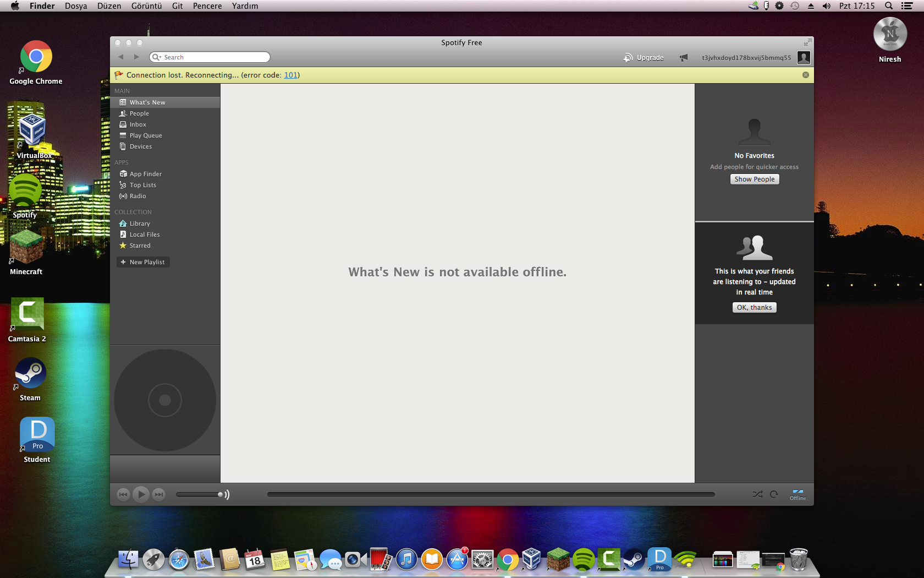Open the user profile avatar icon

(804, 57)
